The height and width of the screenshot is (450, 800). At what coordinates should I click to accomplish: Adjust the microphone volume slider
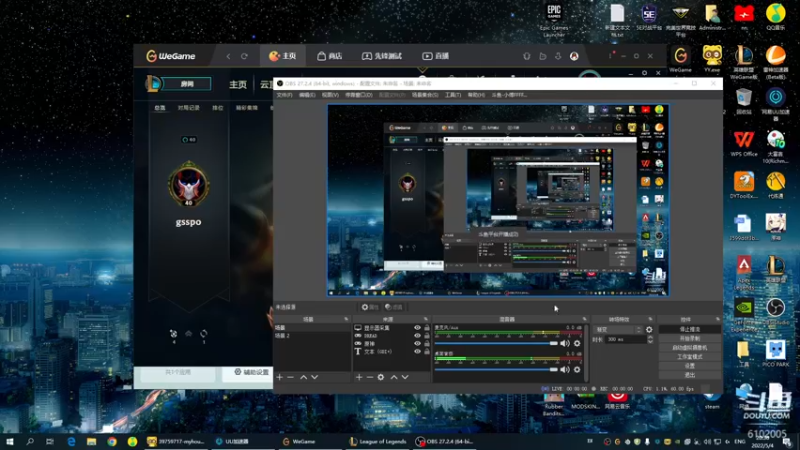click(x=496, y=343)
